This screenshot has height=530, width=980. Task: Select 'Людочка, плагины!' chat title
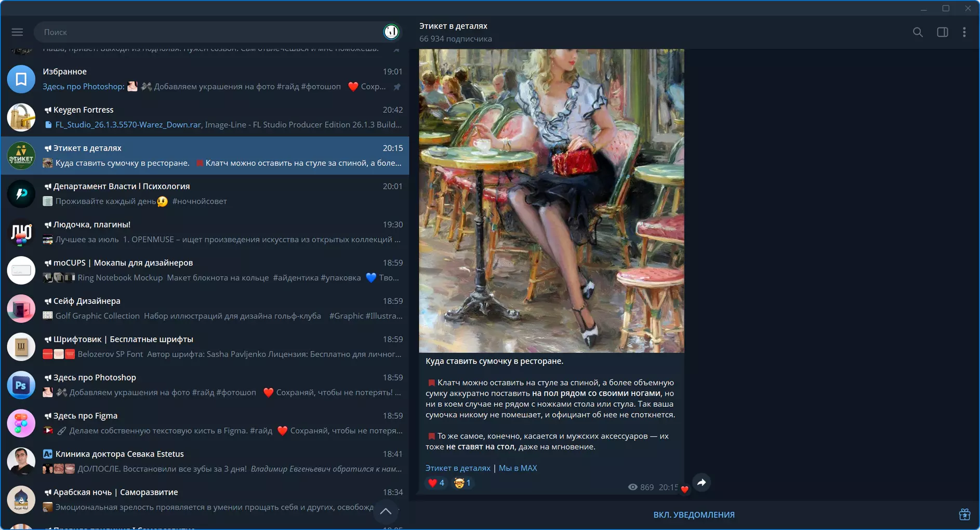92,224
